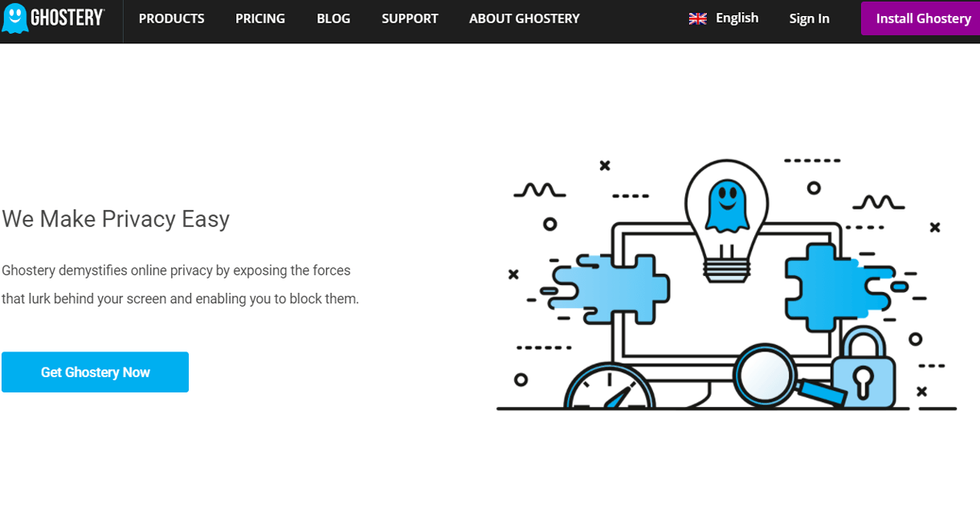Click the Get Ghostery Now button
This screenshot has width=980, height=512.
point(95,372)
